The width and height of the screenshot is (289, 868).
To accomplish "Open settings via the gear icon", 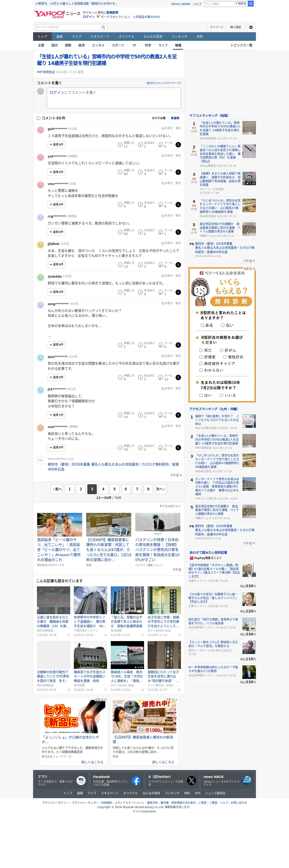I will pyautogui.click(x=251, y=27).
